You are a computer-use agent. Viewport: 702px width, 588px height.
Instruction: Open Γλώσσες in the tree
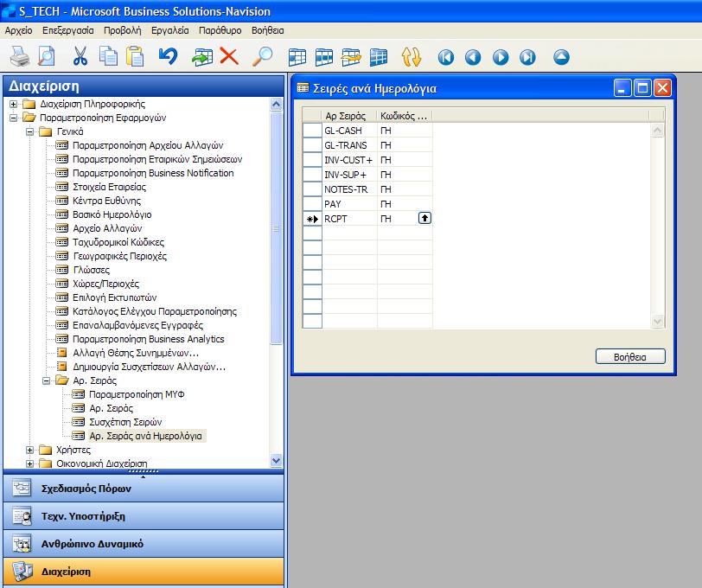(92, 270)
